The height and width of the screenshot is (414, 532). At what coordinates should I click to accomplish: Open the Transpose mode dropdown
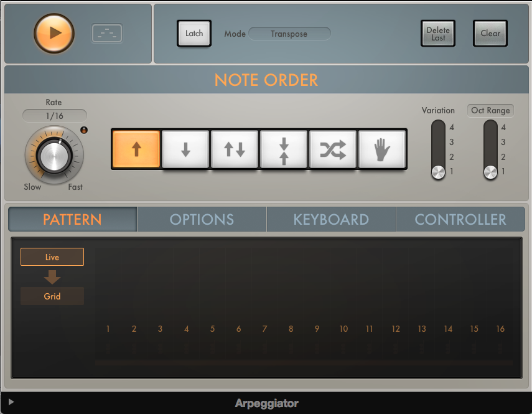289,34
